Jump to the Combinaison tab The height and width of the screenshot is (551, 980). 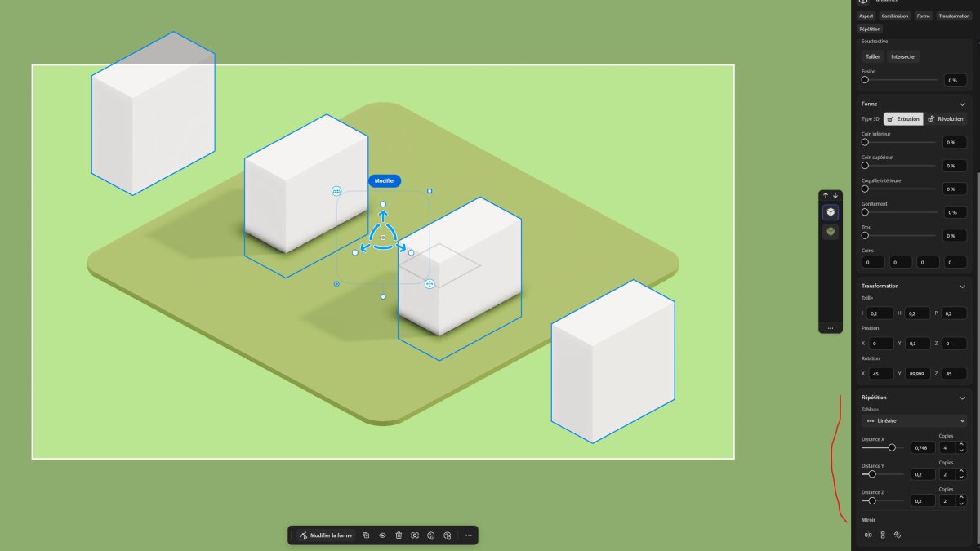coord(894,16)
